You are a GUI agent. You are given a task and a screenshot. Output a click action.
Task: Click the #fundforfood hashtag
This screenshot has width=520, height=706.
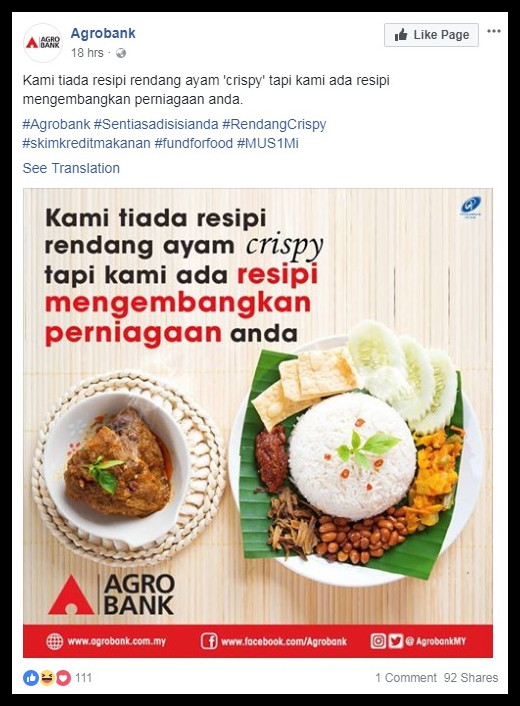pos(194,144)
